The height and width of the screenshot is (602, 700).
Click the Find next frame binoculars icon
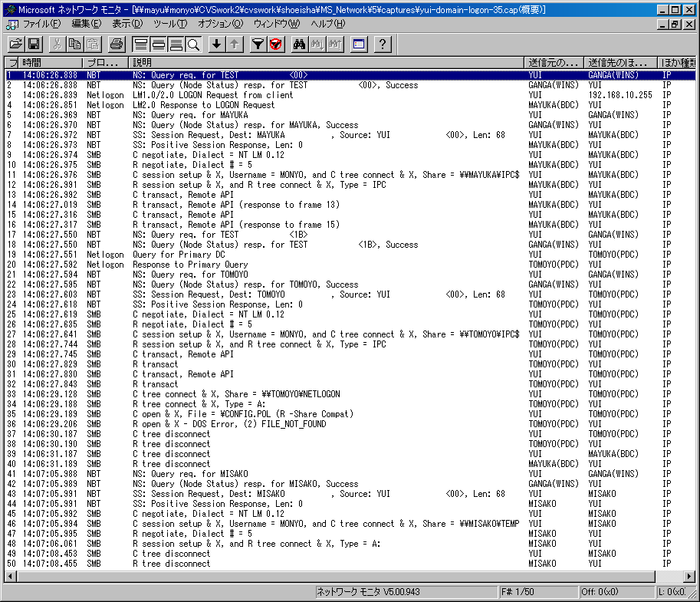317,44
